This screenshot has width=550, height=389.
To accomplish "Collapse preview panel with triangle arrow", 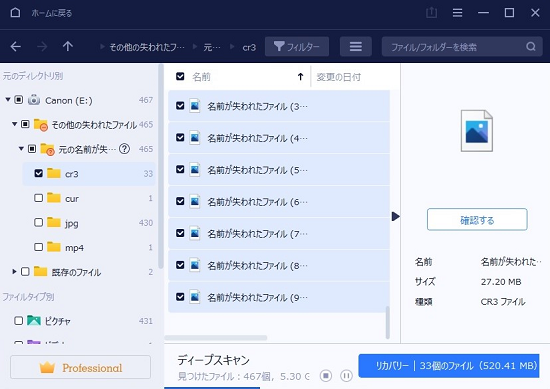I will click(396, 216).
